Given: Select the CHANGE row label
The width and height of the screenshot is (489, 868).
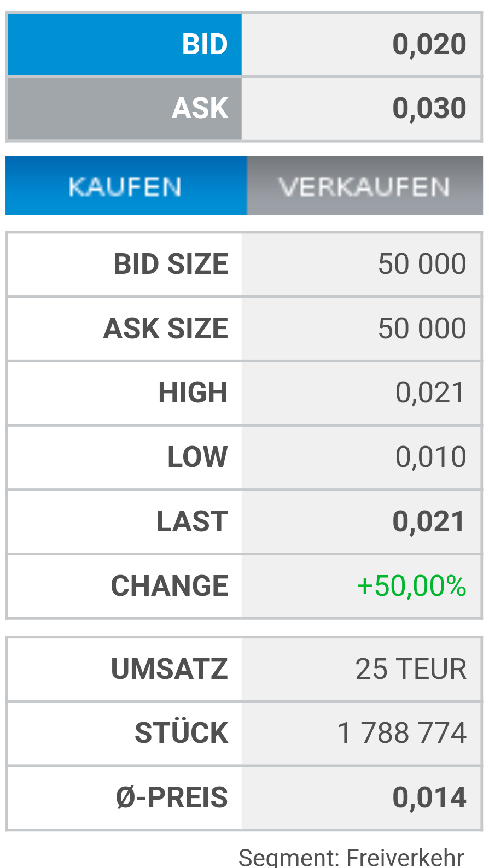Looking at the screenshot, I should 170,586.
